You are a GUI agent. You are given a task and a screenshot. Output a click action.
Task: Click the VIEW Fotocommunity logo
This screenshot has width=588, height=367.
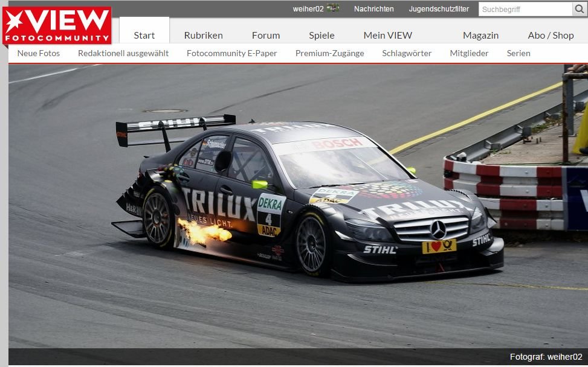57,25
